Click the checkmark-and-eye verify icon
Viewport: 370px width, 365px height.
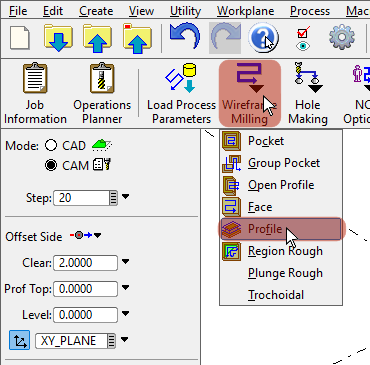[303, 38]
